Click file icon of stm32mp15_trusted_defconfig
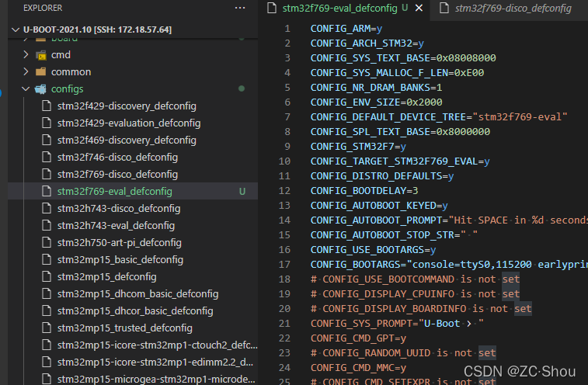The image size is (588, 385). pos(47,328)
